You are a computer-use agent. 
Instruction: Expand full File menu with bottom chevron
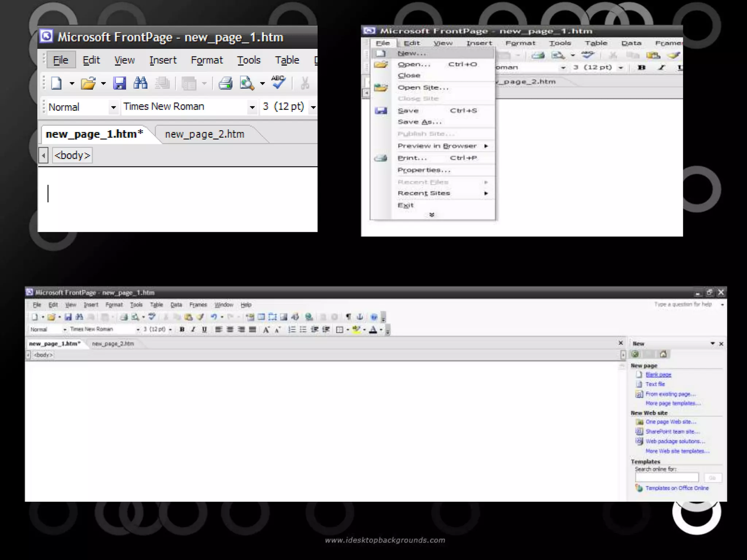click(x=432, y=215)
